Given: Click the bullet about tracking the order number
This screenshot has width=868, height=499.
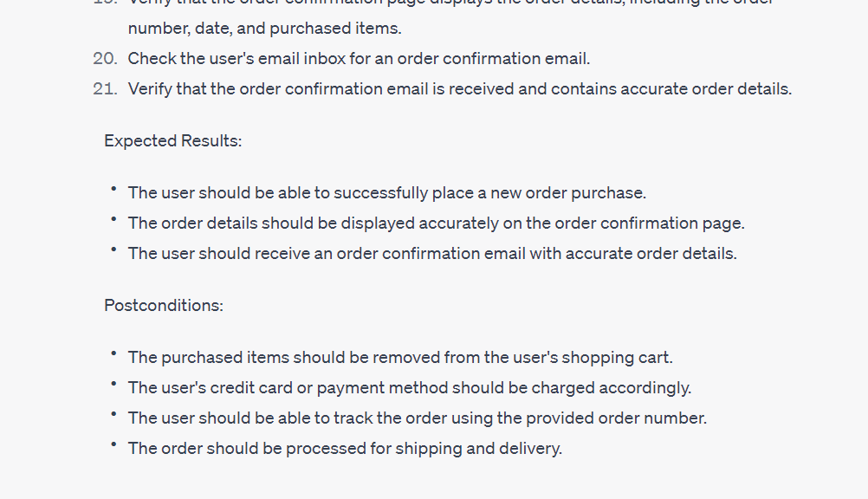Looking at the screenshot, I should 418,418.
